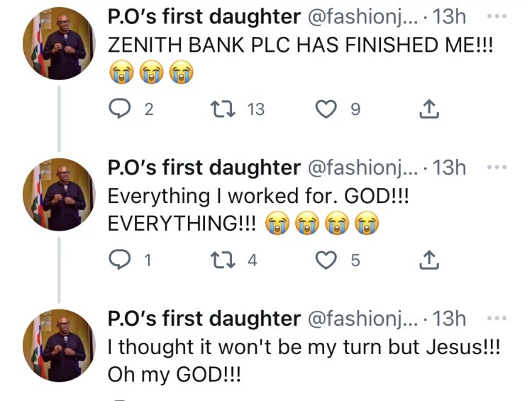Click the @fashionj handle on the second tweet
This screenshot has width=532, height=401.
[x=362, y=168]
